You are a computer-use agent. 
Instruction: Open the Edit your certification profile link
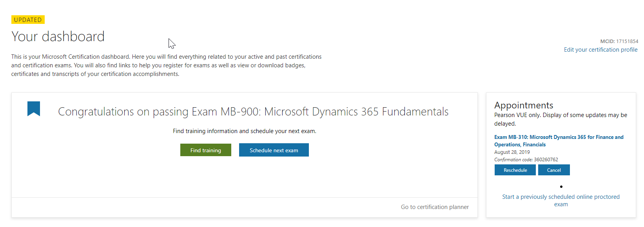point(600,50)
